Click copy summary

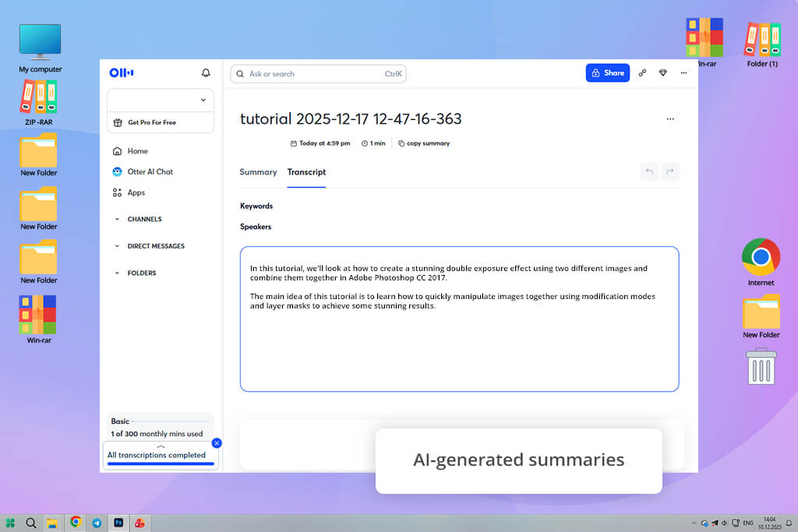point(424,143)
